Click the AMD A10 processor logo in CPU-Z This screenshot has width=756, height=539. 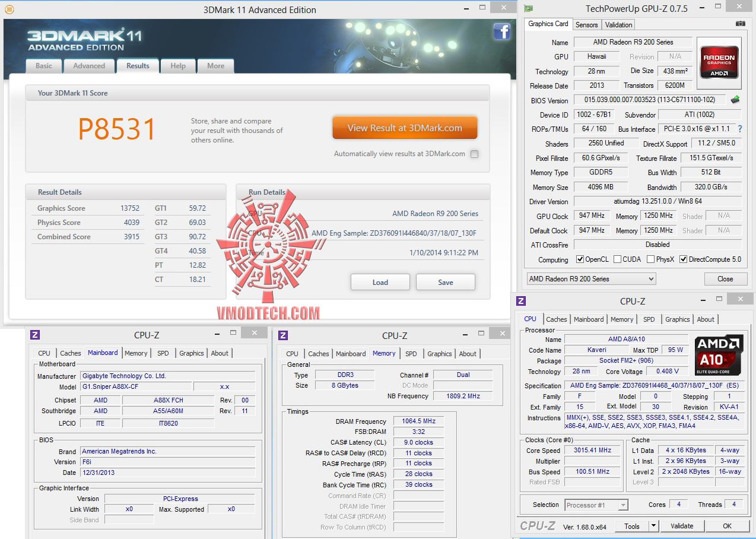coord(719,356)
